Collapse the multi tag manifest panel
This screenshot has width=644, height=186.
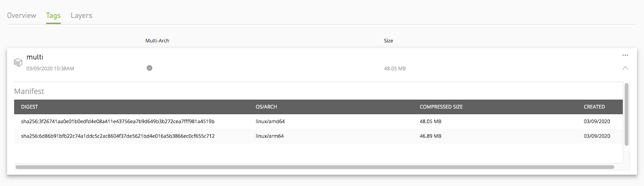(x=625, y=68)
